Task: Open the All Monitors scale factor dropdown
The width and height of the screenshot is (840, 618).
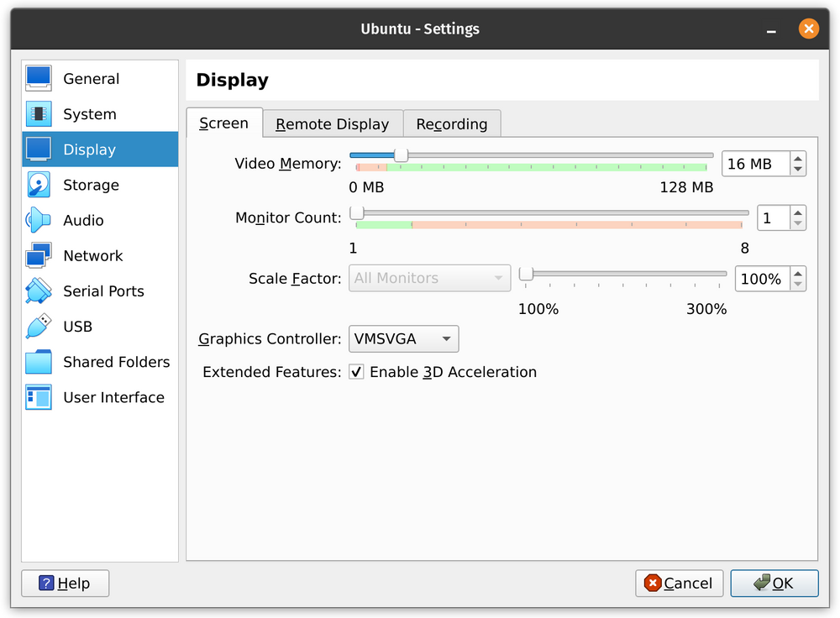Action: click(x=429, y=278)
